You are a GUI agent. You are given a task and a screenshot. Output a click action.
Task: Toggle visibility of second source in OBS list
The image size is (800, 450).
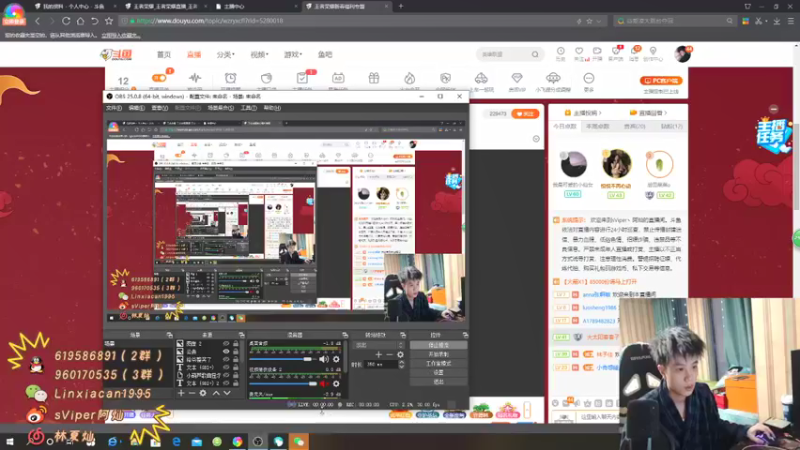pos(226,352)
